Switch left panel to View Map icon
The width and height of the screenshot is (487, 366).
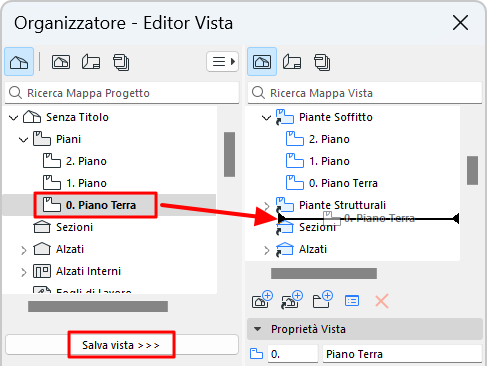tap(61, 62)
